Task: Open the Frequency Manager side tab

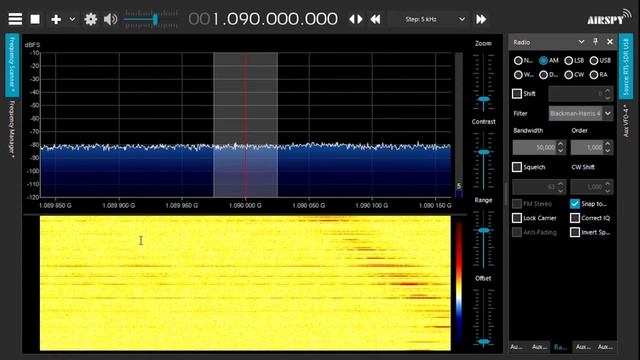Action: [x=12, y=128]
